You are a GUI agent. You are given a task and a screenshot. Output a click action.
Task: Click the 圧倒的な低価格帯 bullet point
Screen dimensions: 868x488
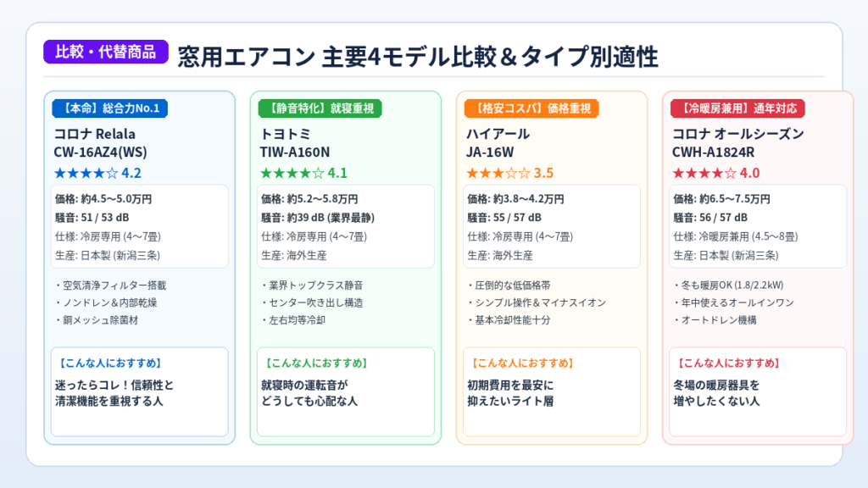tap(509, 286)
